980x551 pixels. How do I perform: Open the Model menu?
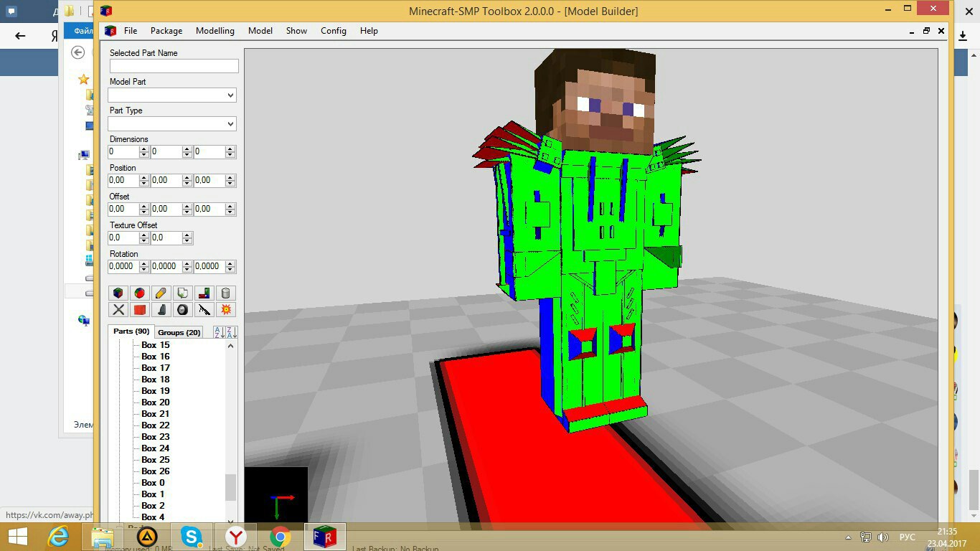pyautogui.click(x=260, y=31)
